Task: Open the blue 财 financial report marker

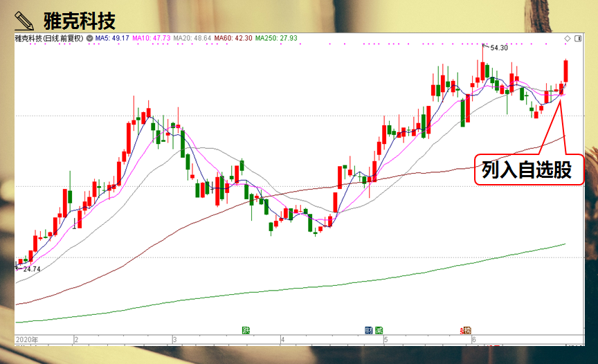Action: pos(368,330)
